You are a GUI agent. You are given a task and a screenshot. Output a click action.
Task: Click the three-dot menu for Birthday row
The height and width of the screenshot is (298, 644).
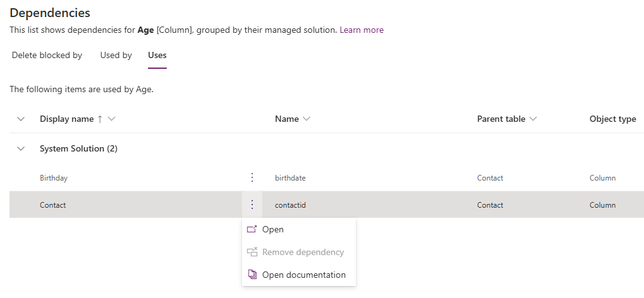252,177
